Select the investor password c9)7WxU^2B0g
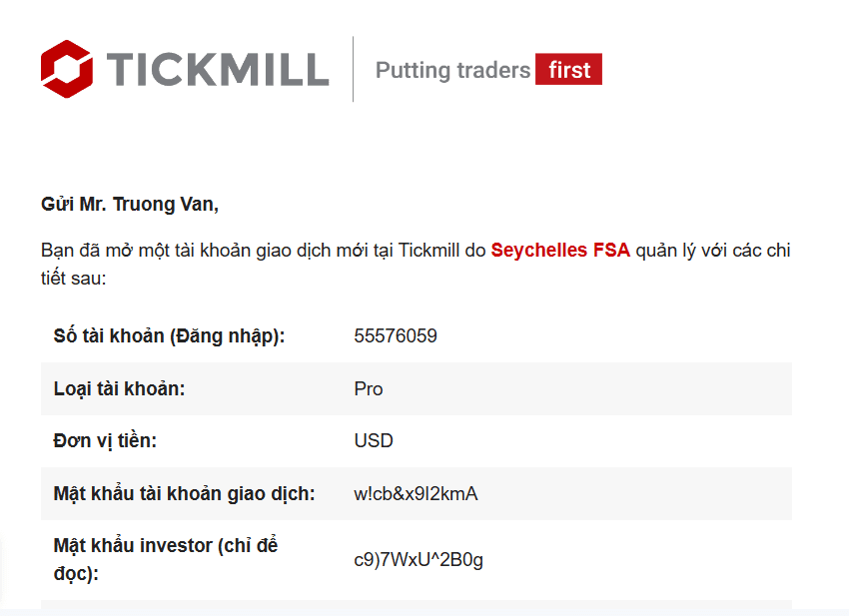The width and height of the screenshot is (849, 616). [418, 560]
